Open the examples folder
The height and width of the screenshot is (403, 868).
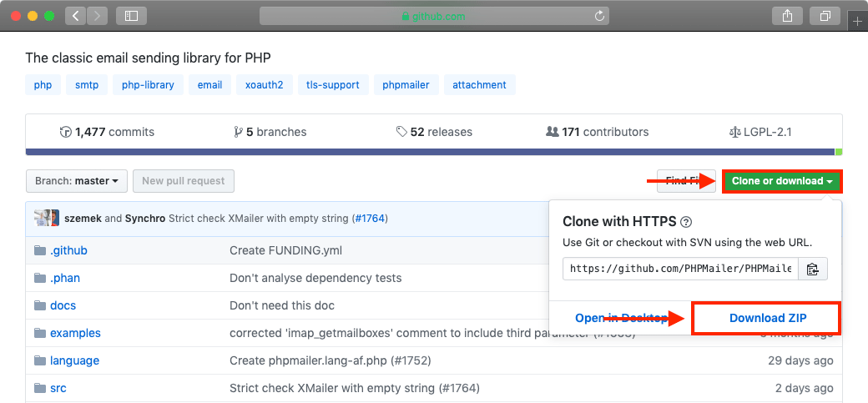[75, 333]
